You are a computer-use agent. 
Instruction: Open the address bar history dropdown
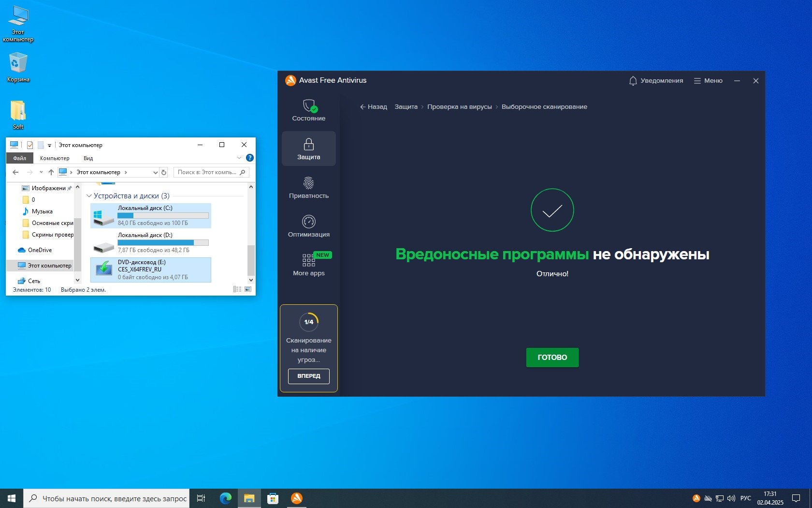(155, 172)
